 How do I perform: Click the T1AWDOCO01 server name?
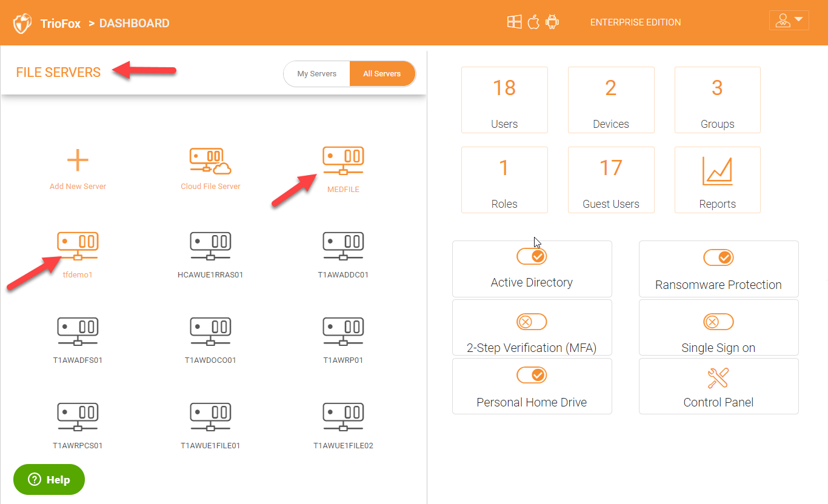(x=210, y=360)
